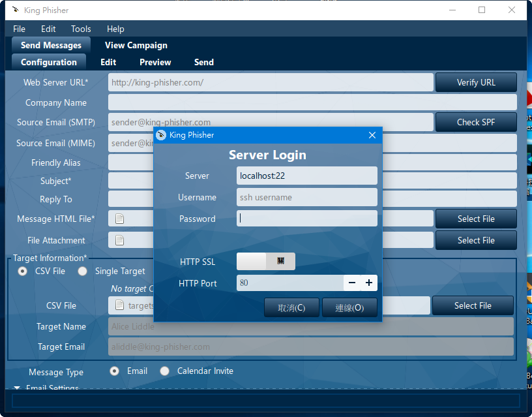
Task: Choose the Calendar Invite message type
Action: click(164, 371)
